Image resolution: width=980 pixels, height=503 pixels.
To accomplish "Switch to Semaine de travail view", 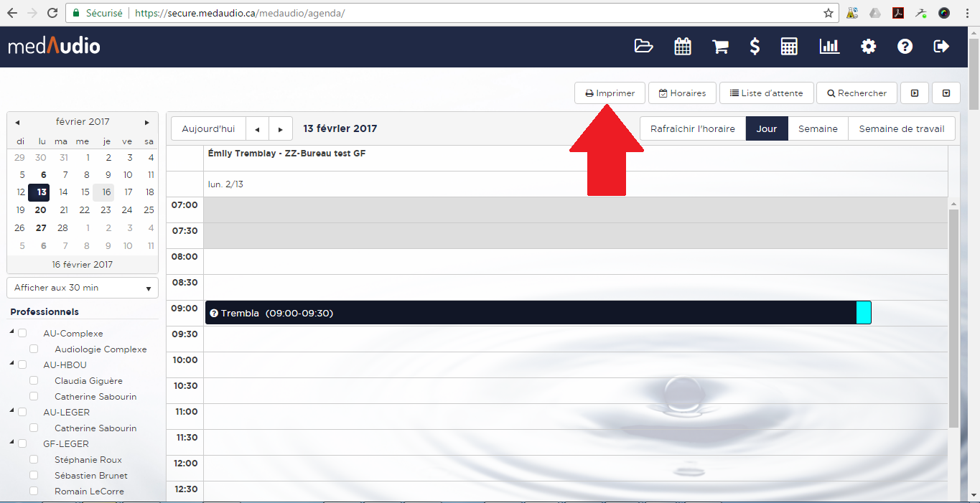I will pyautogui.click(x=902, y=129).
